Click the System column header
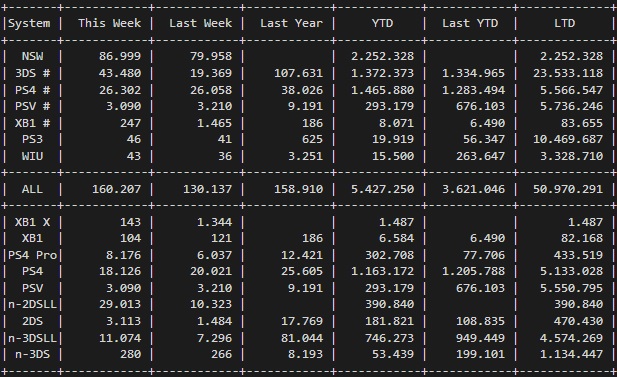This screenshot has height=377, width=617. (29, 24)
